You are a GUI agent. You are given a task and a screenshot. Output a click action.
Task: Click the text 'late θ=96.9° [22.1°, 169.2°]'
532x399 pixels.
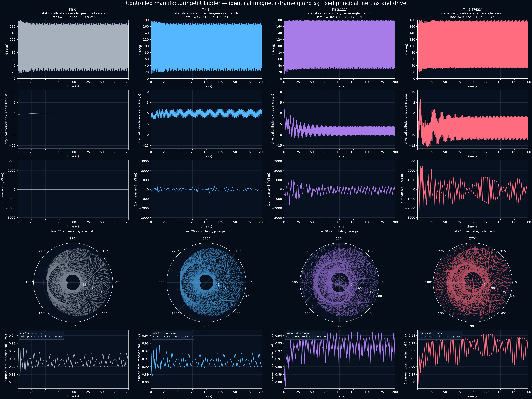[x=73, y=17]
